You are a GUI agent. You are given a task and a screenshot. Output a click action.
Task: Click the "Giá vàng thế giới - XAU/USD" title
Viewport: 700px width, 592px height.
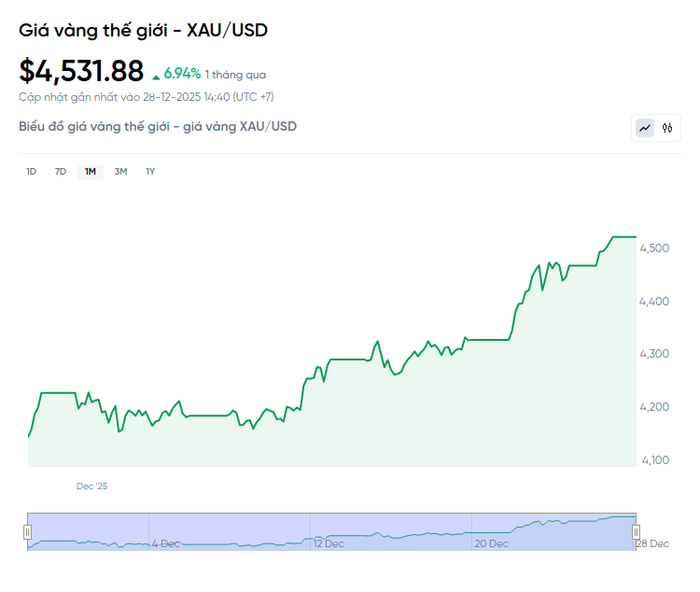tap(143, 30)
